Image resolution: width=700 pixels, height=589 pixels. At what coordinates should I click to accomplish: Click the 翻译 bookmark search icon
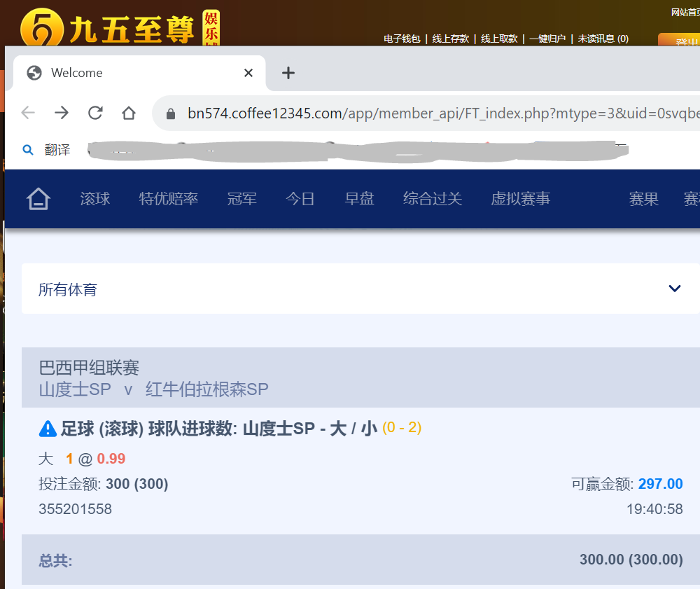point(29,150)
